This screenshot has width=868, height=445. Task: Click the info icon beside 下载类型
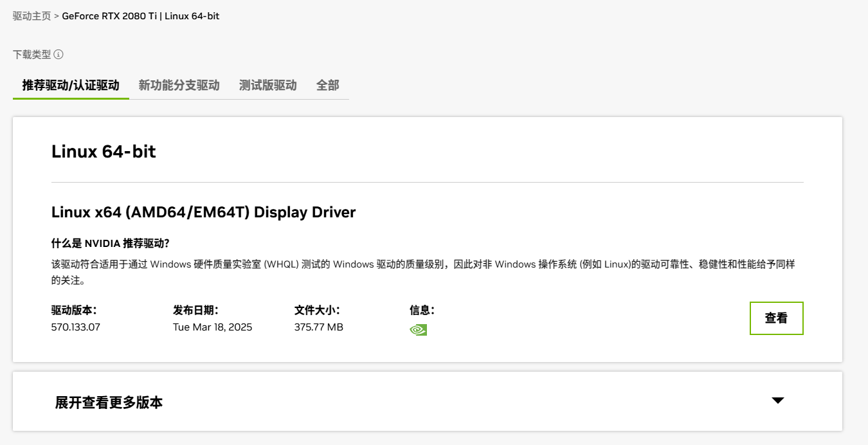pyautogui.click(x=59, y=55)
